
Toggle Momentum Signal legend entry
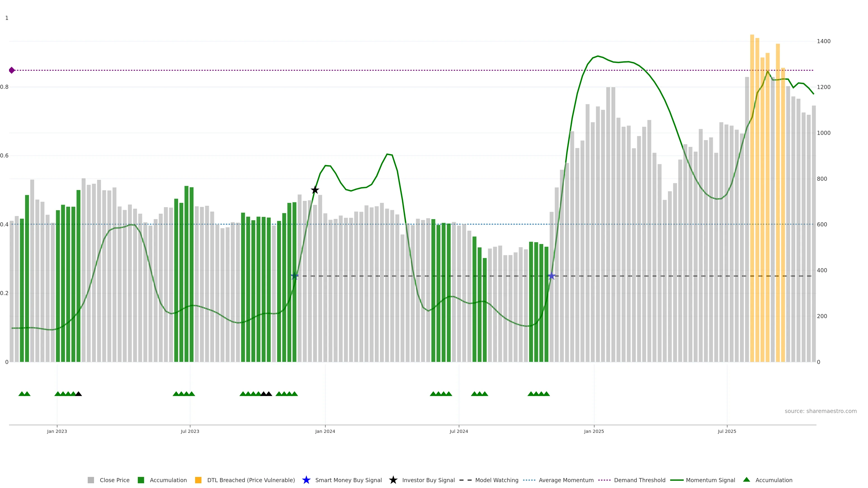tap(710, 480)
